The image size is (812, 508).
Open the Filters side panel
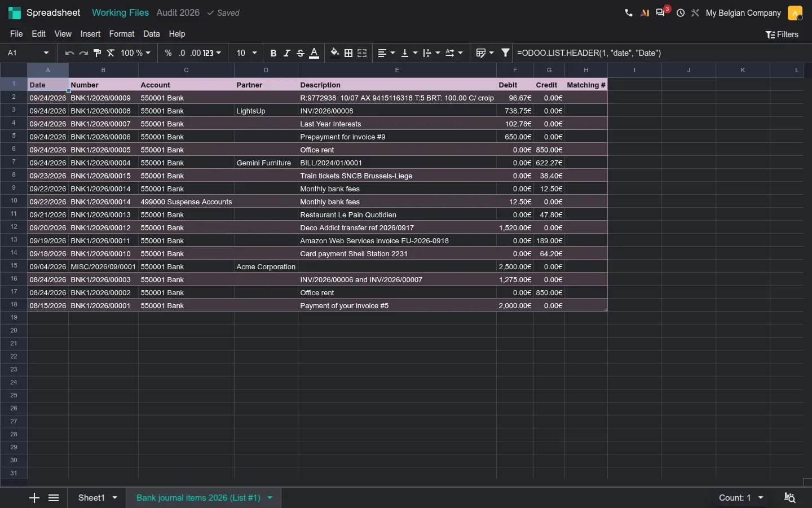pyautogui.click(x=782, y=34)
